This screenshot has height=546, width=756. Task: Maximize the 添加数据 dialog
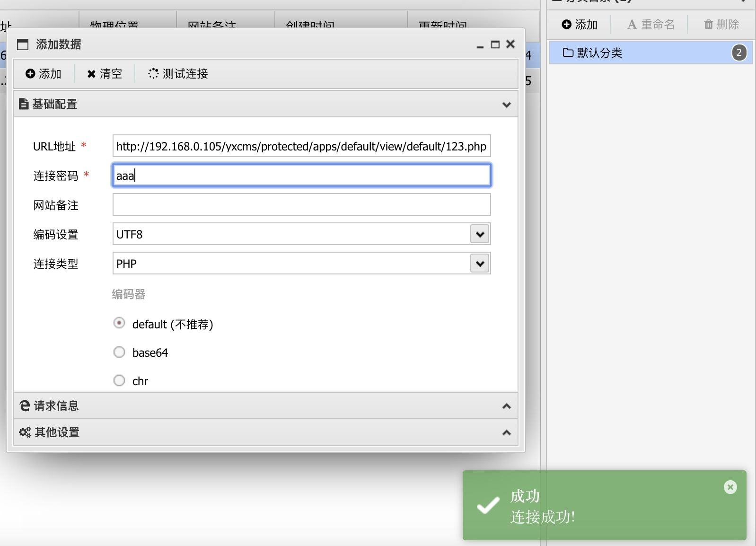(495, 44)
